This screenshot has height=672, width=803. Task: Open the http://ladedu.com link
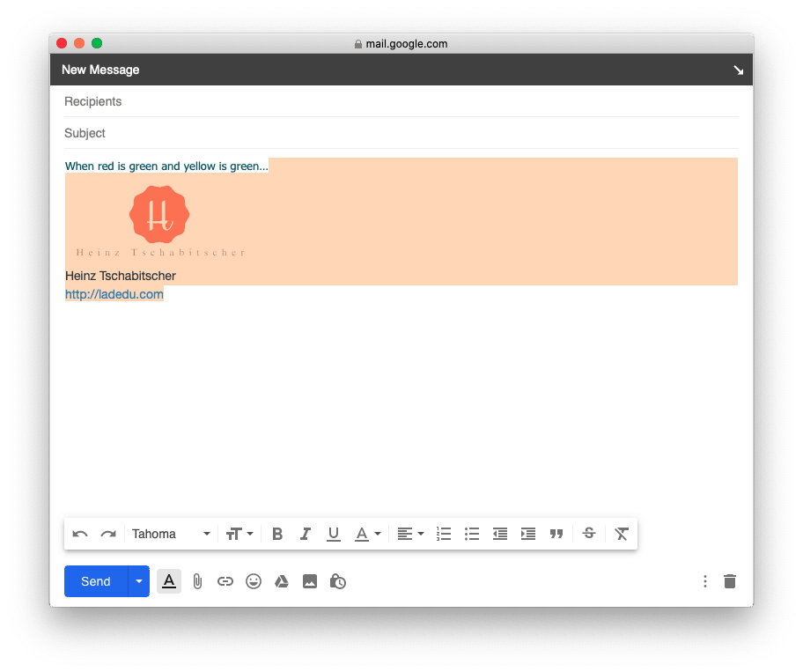click(x=114, y=294)
